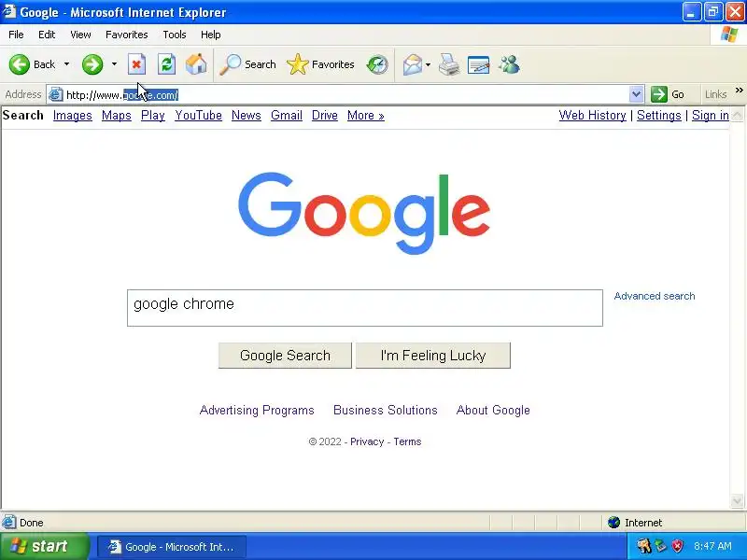Click the Edit page icon
This screenshot has height=560, width=747.
478,64
